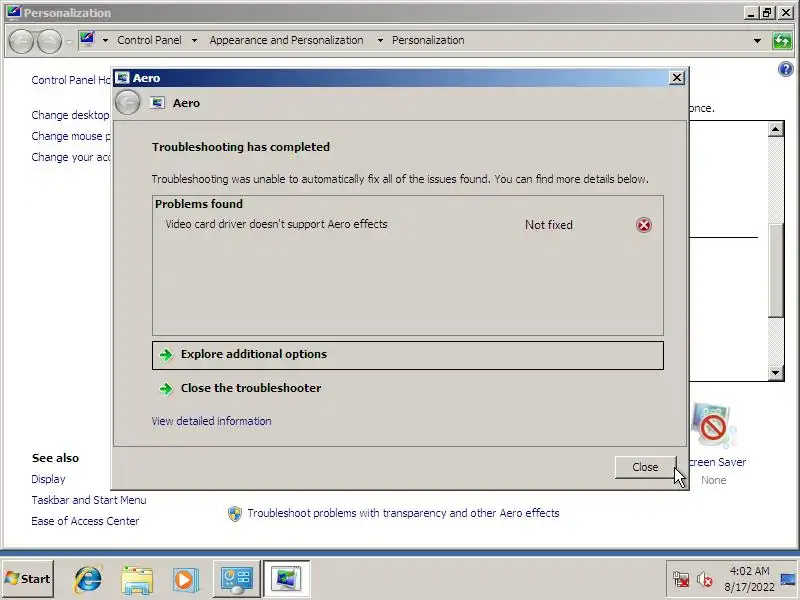The height and width of the screenshot is (600, 800).
Task: Select Explore additional options
Action: tap(408, 355)
